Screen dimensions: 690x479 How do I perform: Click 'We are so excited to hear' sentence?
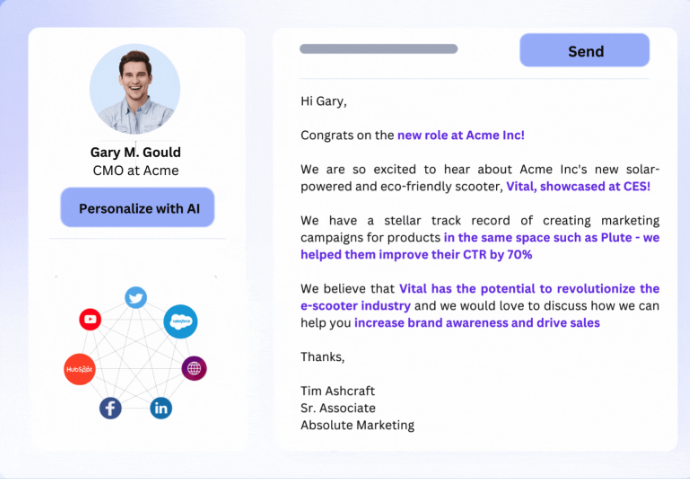(x=387, y=169)
